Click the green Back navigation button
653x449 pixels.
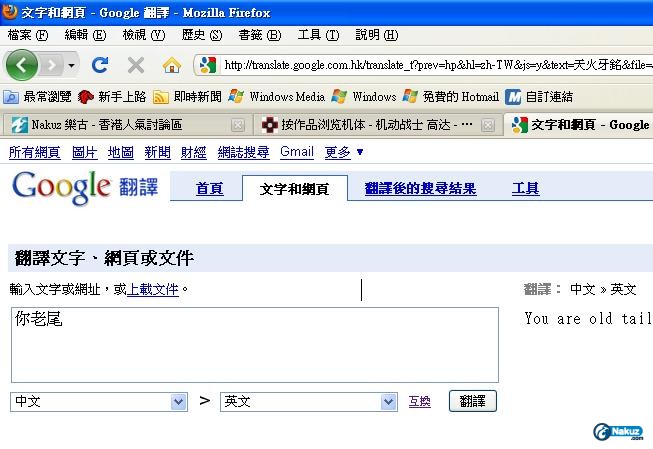point(22,65)
